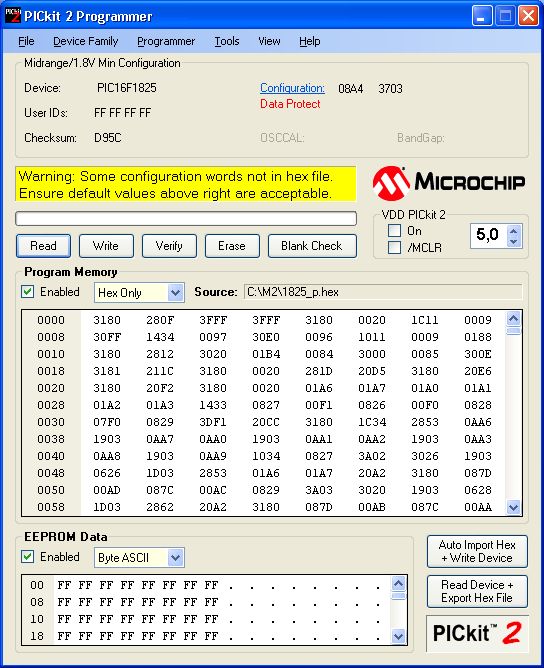Click memory cell 00AB in row 0058
Screen dimensions: 544x668
[372, 507]
